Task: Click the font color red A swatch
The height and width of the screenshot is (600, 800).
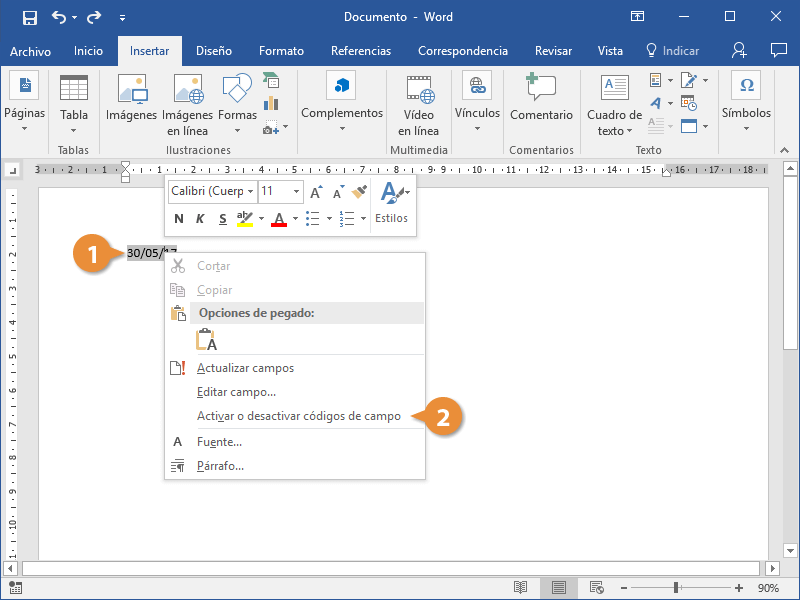Action: pyautogui.click(x=279, y=219)
